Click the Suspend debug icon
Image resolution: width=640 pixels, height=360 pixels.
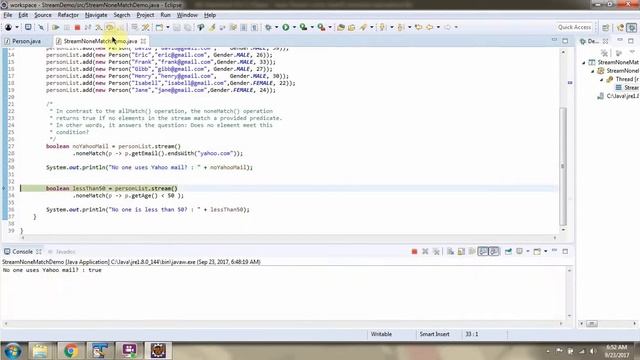click(67, 27)
